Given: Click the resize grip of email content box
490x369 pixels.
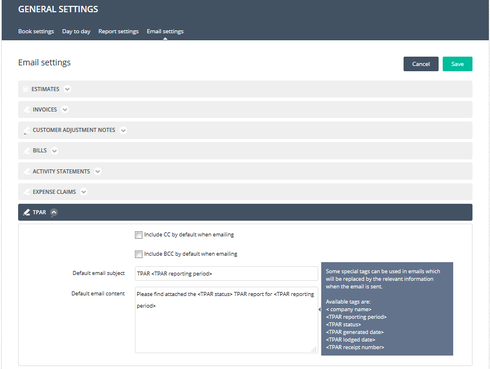Looking at the screenshot, I should click(314, 349).
